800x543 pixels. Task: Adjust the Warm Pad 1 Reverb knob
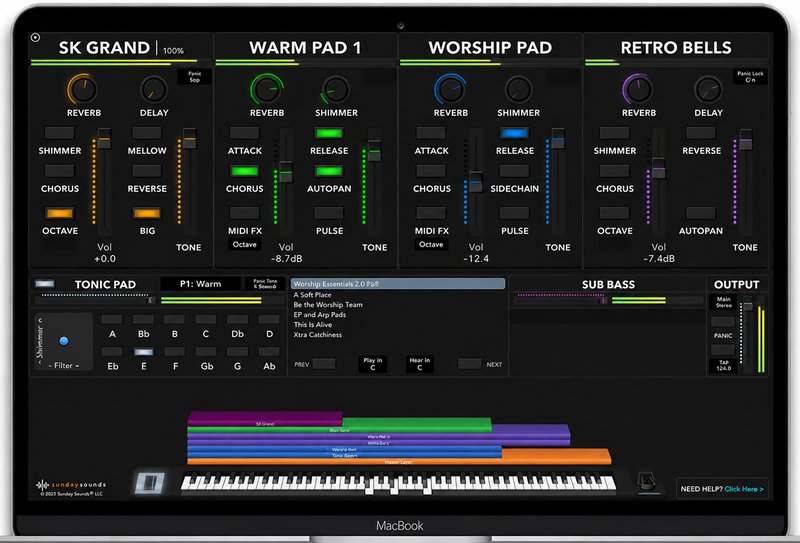(266, 89)
